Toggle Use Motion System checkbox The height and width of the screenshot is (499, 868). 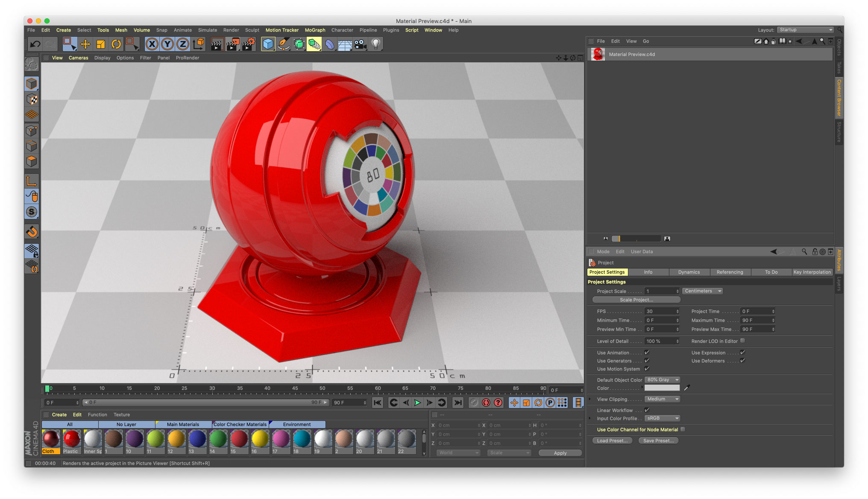647,369
